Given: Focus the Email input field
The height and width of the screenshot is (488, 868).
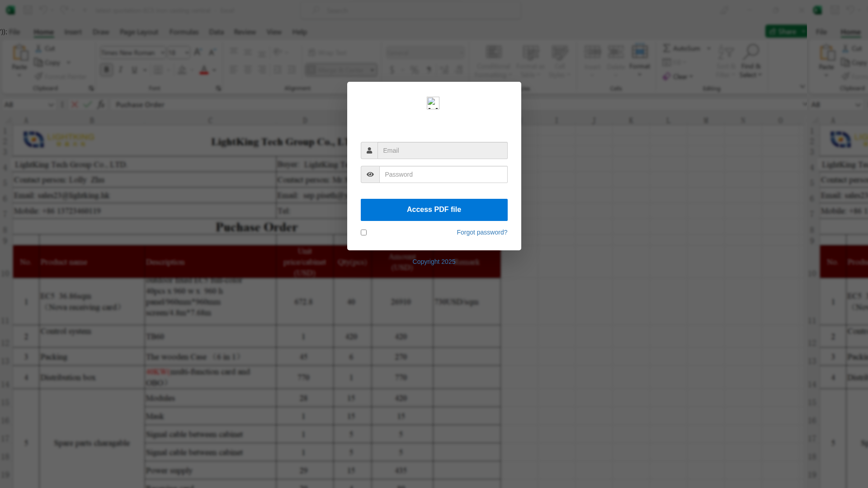Looking at the screenshot, I should click(443, 150).
